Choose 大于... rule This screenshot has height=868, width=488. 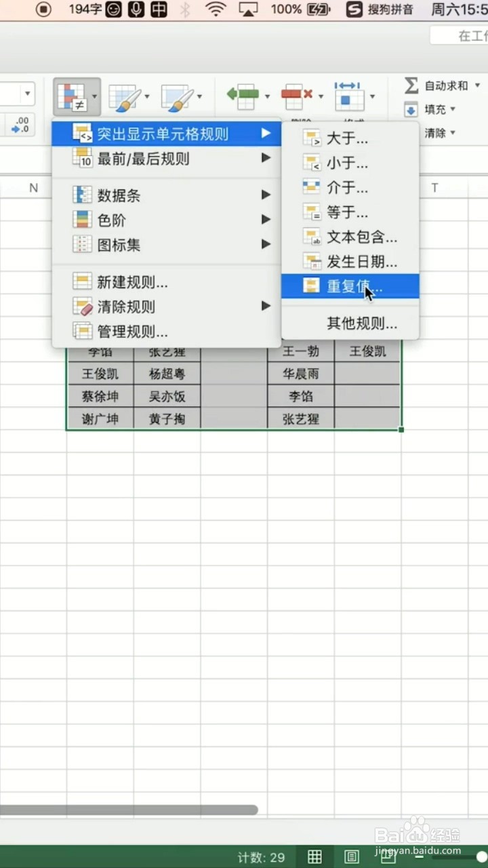(x=350, y=139)
